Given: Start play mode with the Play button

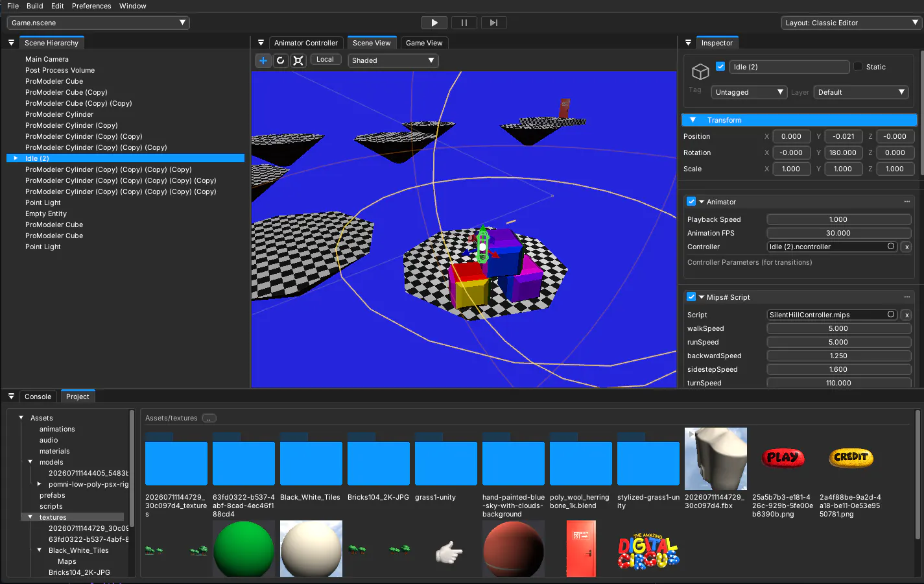Looking at the screenshot, I should click(x=434, y=23).
